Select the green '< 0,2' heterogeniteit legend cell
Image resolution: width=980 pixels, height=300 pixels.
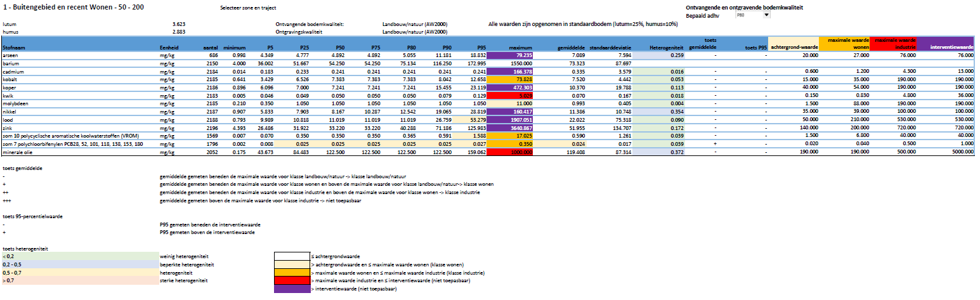pos(79,256)
